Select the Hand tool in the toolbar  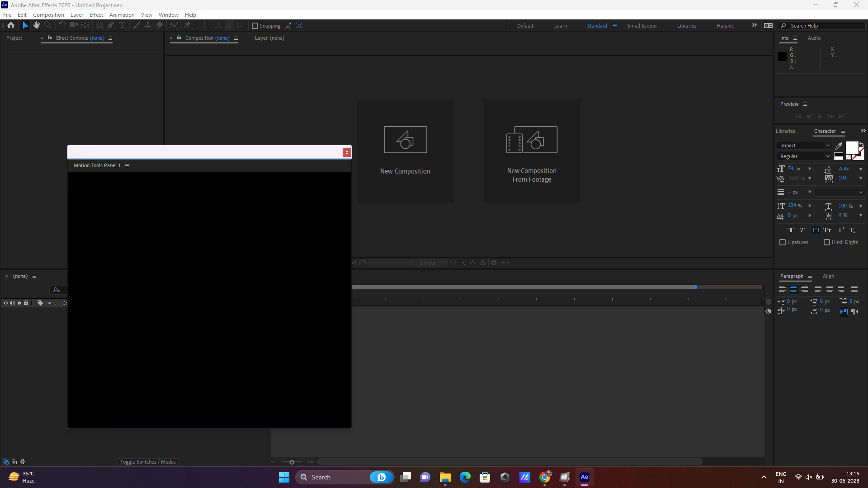click(x=37, y=25)
